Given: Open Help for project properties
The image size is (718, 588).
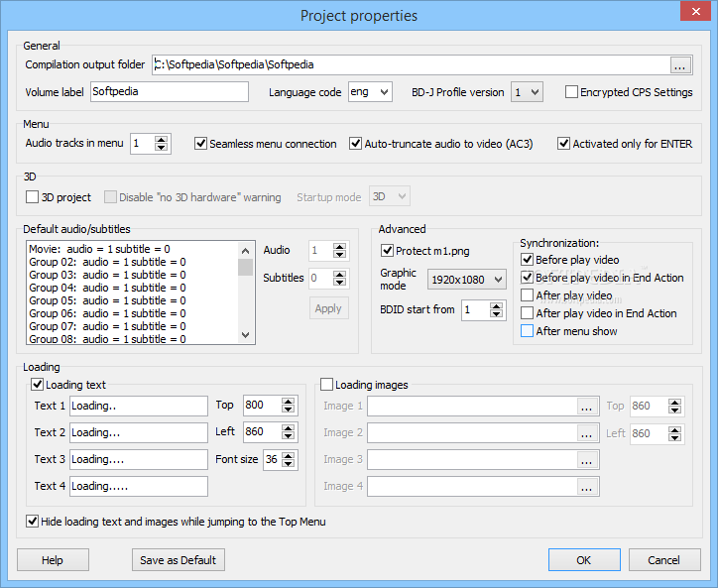Looking at the screenshot, I should [53, 560].
